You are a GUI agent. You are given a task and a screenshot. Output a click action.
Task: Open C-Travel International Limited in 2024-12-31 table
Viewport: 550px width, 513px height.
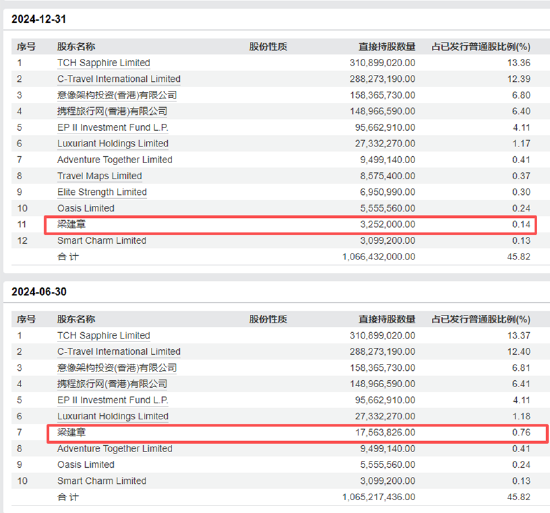[x=119, y=79]
